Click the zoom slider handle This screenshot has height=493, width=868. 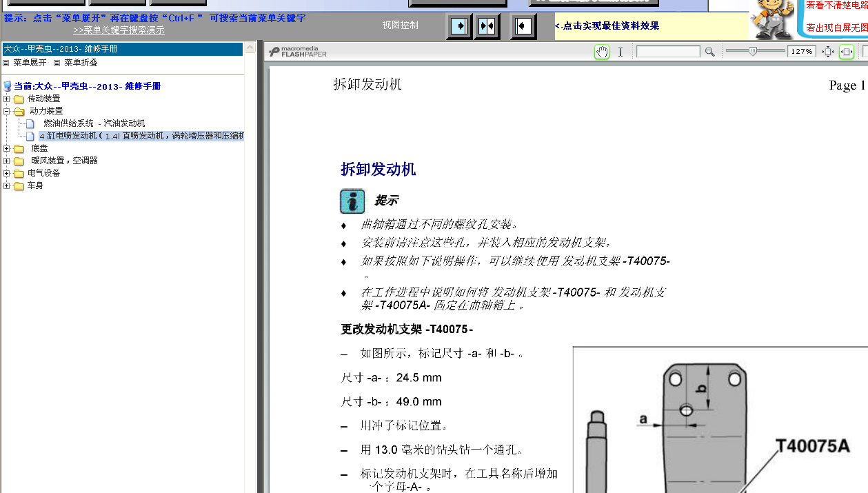click(753, 51)
